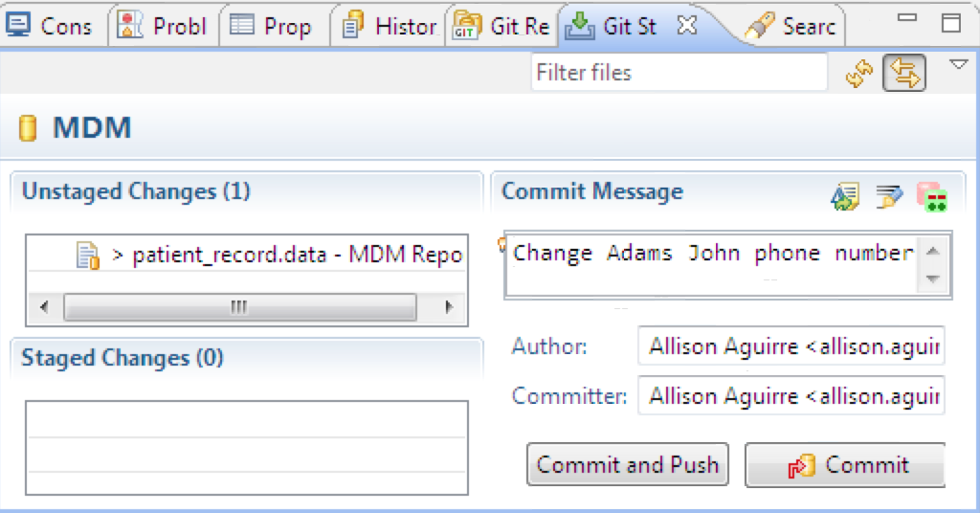Click the Commit button
This screenshot has width=980, height=513.
[x=845, y=464]
